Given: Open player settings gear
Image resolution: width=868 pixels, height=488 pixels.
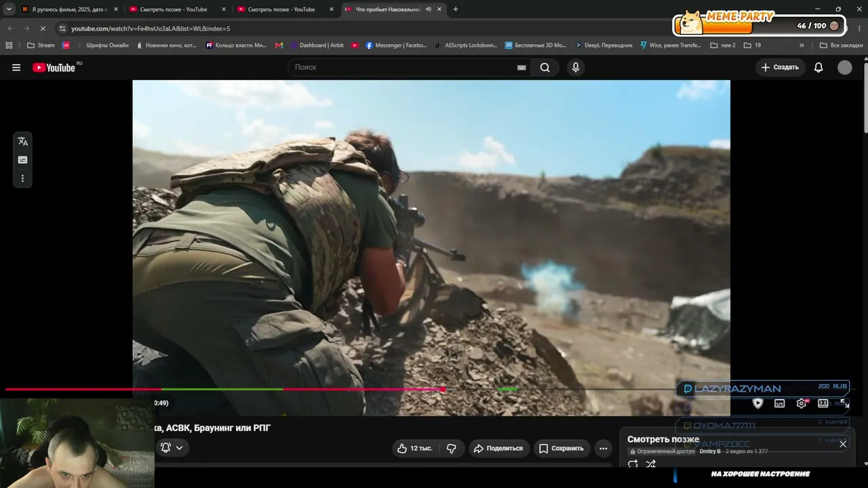Looking at the screenshot, I should point(802,403).
